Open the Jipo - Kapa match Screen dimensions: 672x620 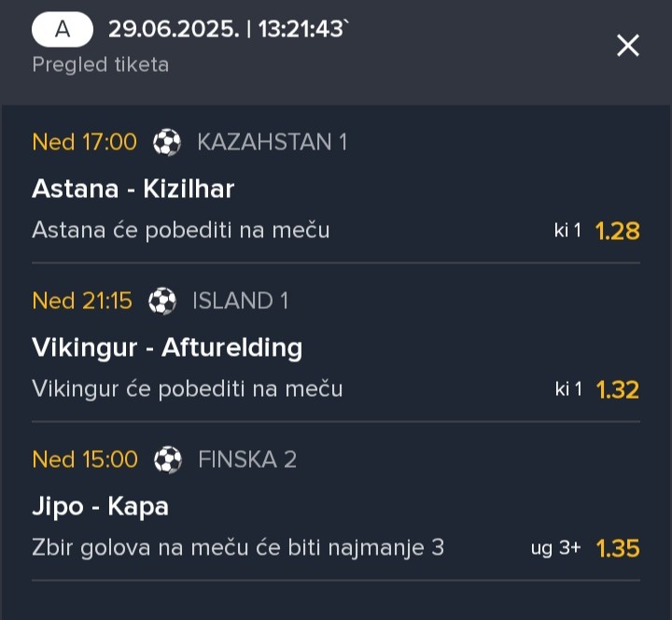click(100, 507)
